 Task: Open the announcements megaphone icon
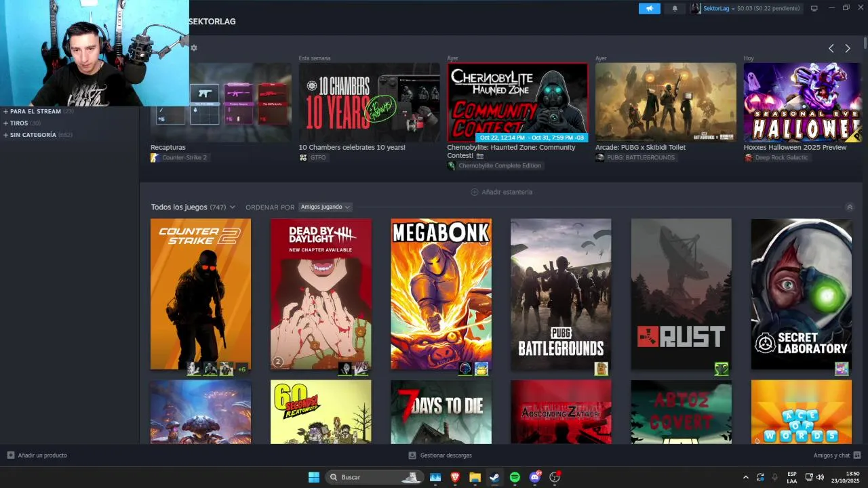[x=649, y=8]
